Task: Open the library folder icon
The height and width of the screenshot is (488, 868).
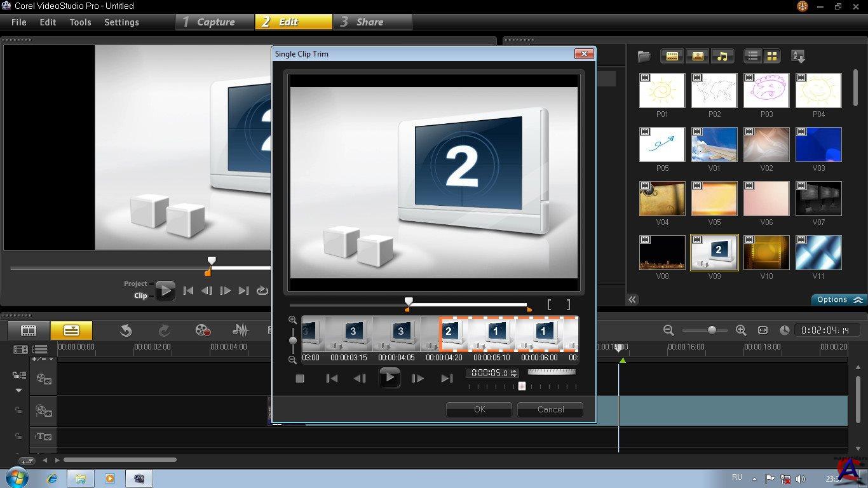Action: click(x=644, y=57)
